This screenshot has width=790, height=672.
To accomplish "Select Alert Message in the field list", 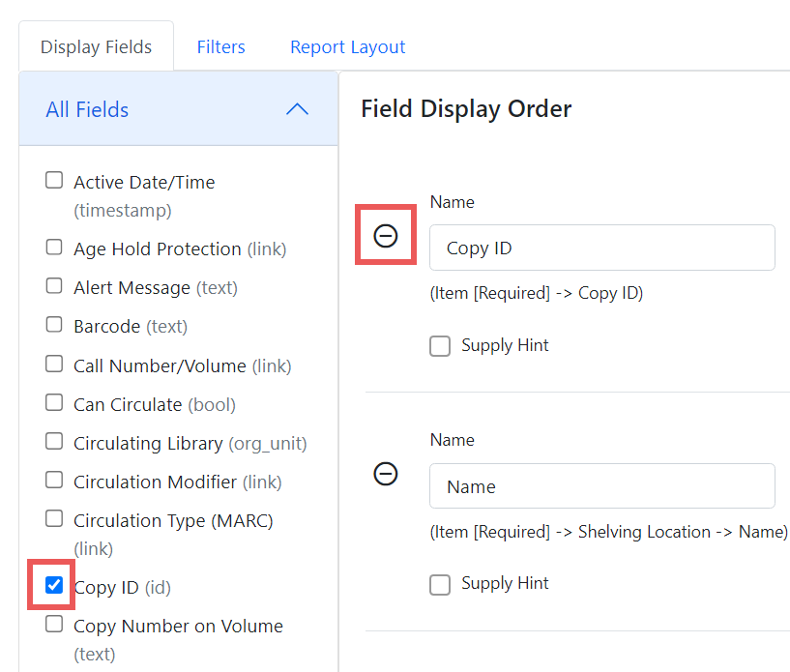I will tap(53, 286).
